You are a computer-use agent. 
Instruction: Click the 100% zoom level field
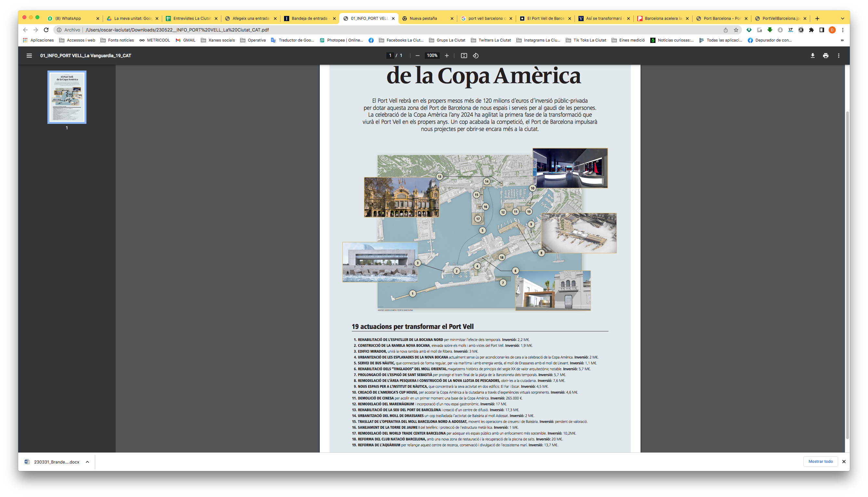(432, 56)
